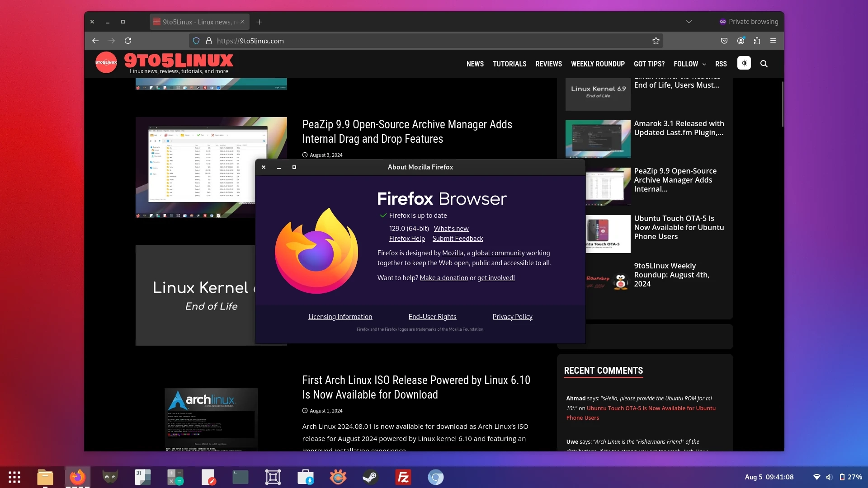Click the tracking protection shield icon

196,41
